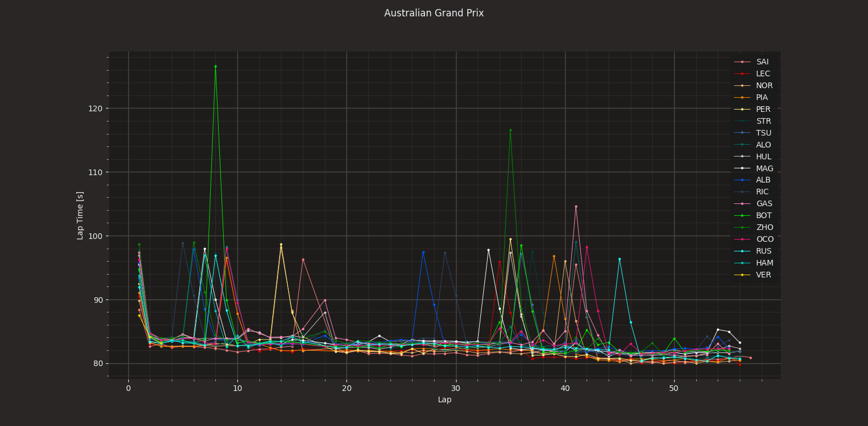
Task: Click the 100 y-axis tick label
Action: tap(96, 236)
